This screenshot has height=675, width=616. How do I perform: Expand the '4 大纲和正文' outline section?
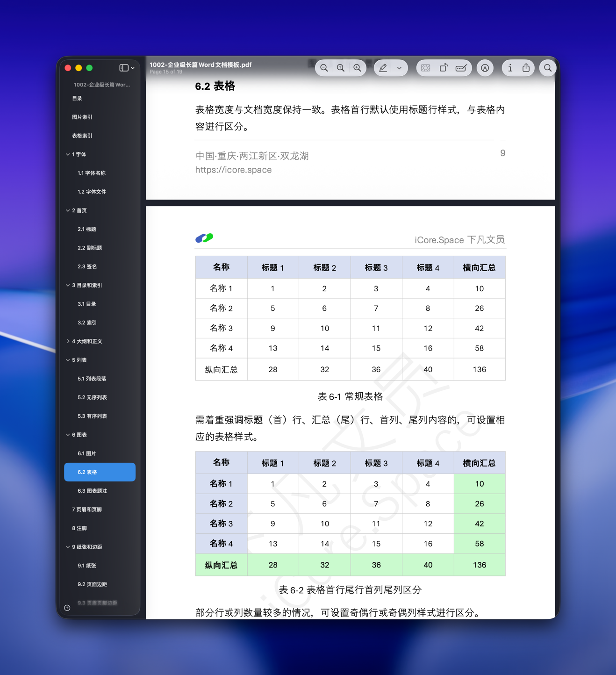tap(68, 341)
